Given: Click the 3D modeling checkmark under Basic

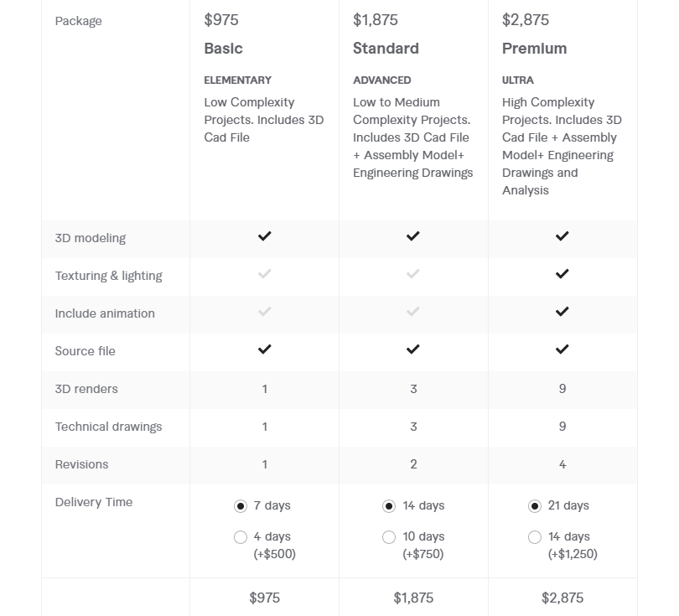Looking at the screenshot, I should (264, 238).
